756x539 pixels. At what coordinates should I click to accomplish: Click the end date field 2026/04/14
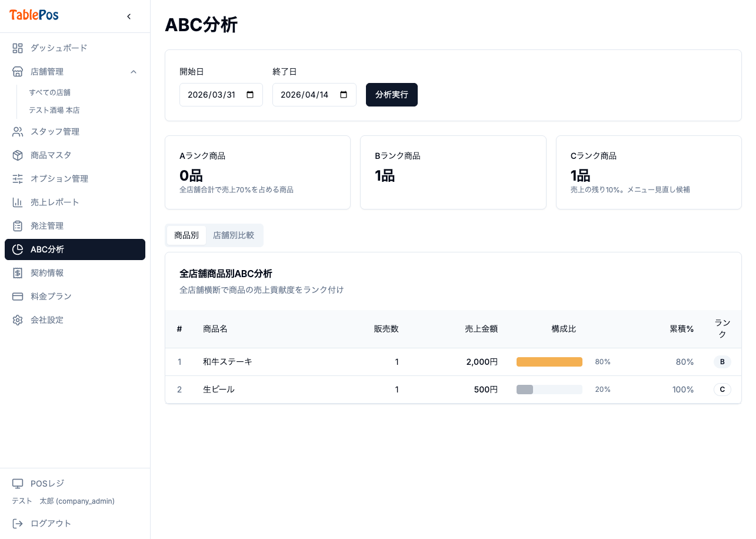(314, 95)
